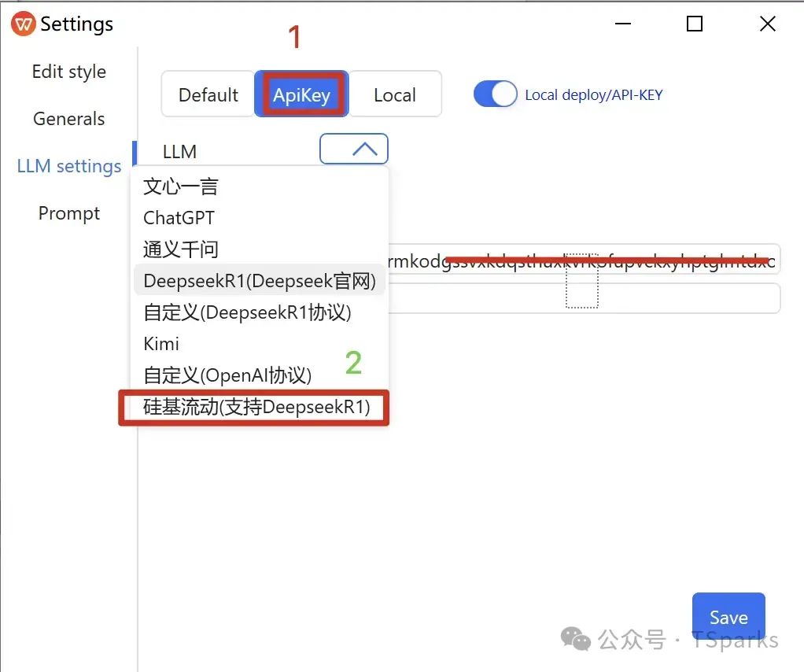Viewport: 804px width, 672px height.
Task: Open the Prompt section
Action: [x=68, y=213]
